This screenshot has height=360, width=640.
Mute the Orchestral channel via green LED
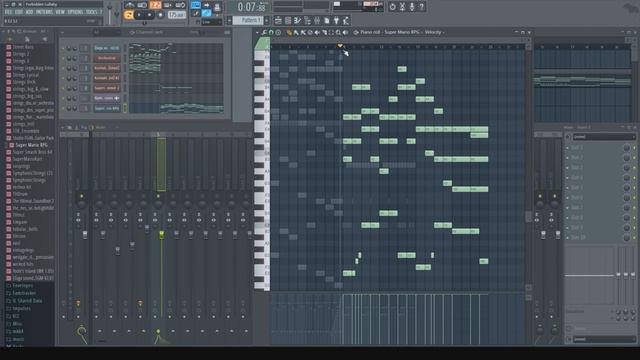pyautogui.click(x=63, y=58)
